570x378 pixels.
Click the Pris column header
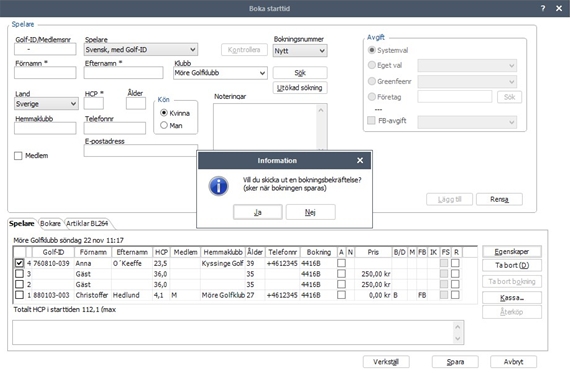373,252
